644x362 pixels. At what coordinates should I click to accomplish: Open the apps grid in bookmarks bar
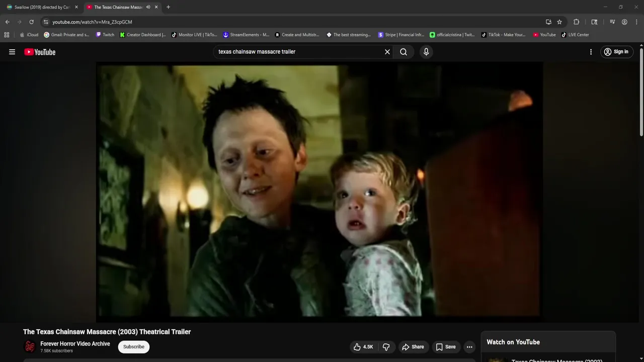point(7,35)
